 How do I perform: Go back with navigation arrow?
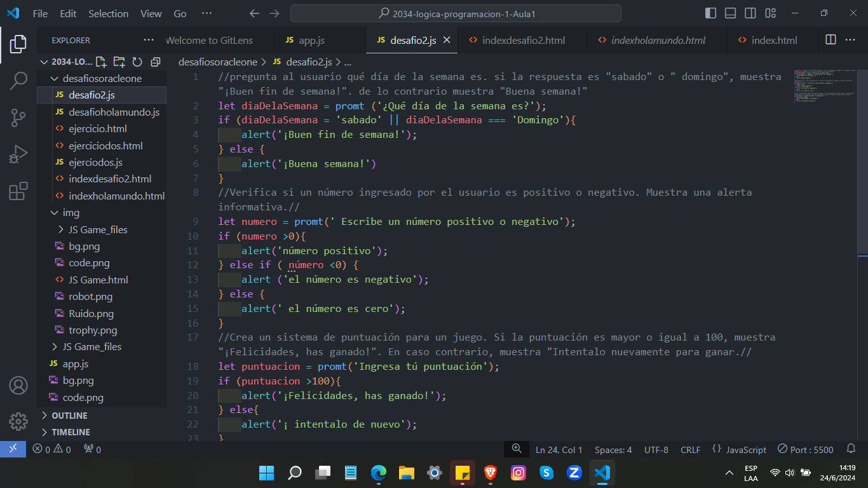254,13
